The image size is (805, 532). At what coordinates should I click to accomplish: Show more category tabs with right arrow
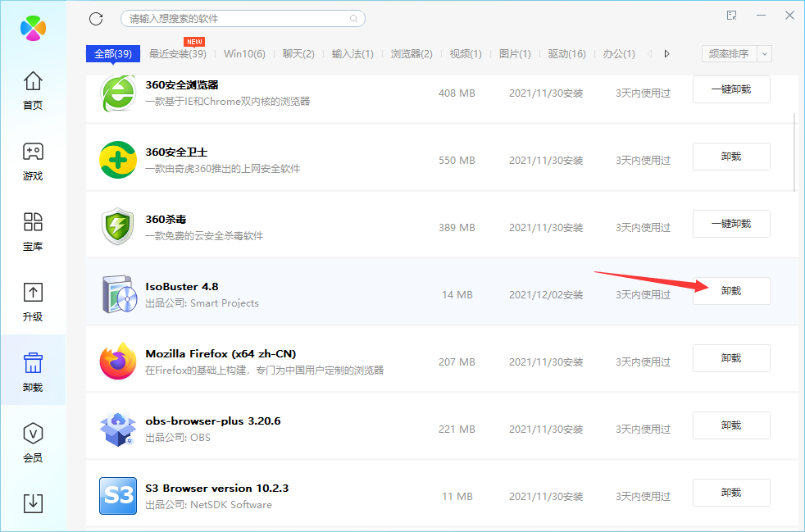[x=667, y=54]
